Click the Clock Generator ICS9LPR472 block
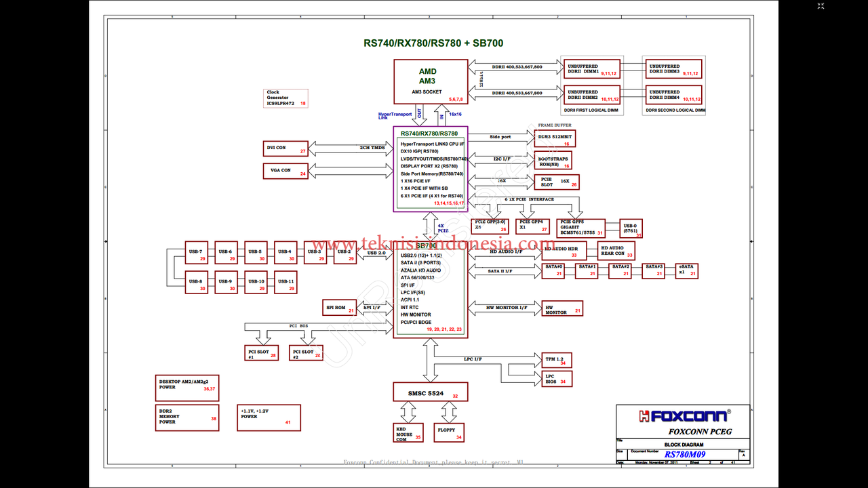 (x=286, y=98)
